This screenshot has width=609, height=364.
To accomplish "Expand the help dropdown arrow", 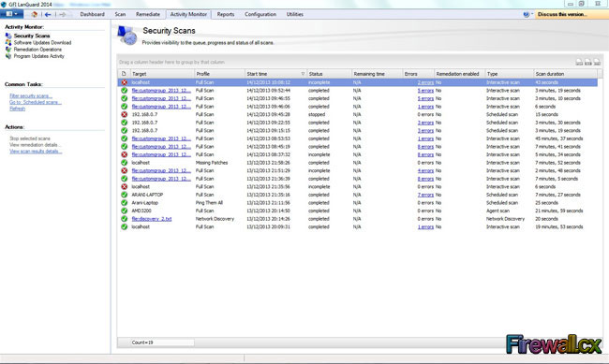I will 532,14.
